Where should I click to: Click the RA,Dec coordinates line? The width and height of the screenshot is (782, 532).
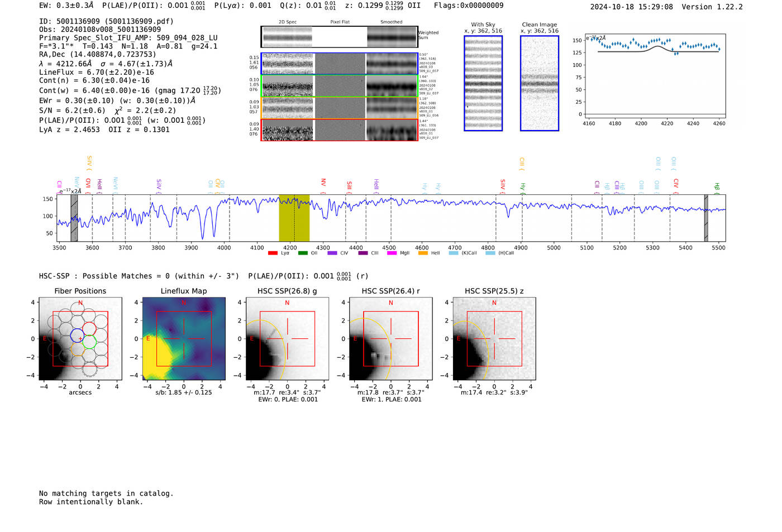point(98,55)
